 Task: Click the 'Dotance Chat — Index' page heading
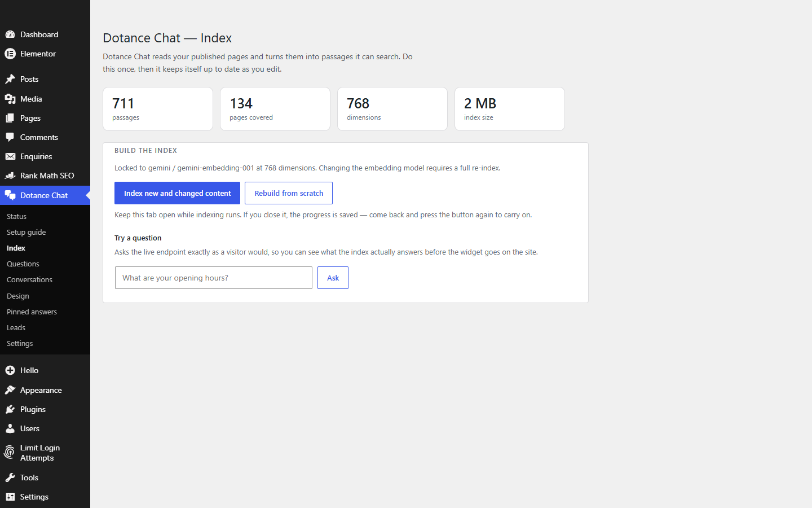pos(167,38)
